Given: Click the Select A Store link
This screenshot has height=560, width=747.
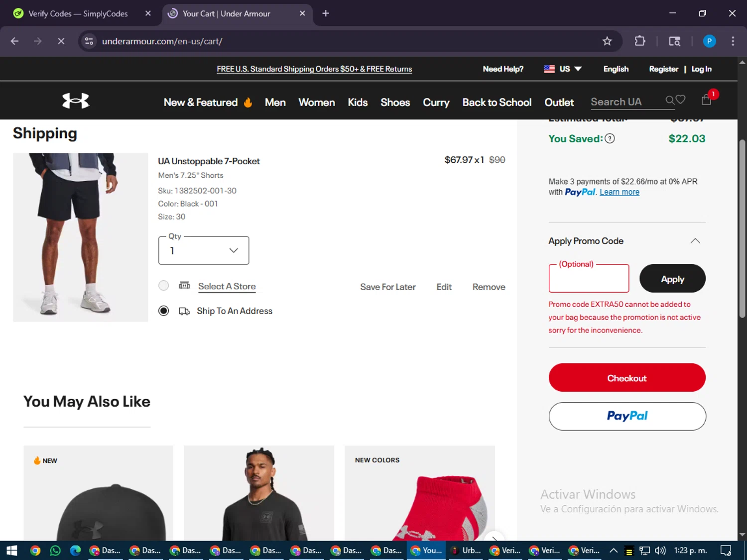Looking at the screenshot, I should coord(227,286).
